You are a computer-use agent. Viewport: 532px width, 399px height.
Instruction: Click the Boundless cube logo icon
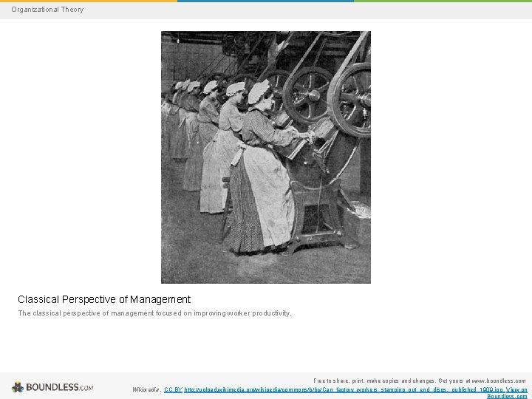pos(18,386)
